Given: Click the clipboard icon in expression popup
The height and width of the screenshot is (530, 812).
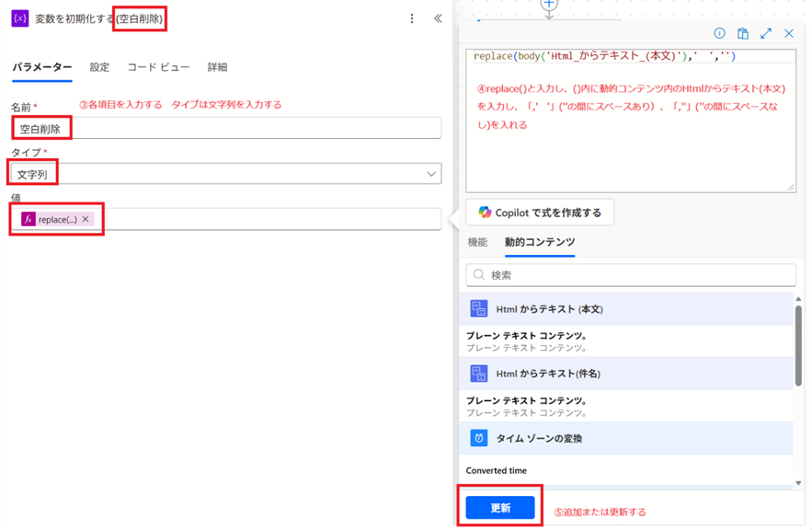Looking at the screenshot, I should 743,33.
